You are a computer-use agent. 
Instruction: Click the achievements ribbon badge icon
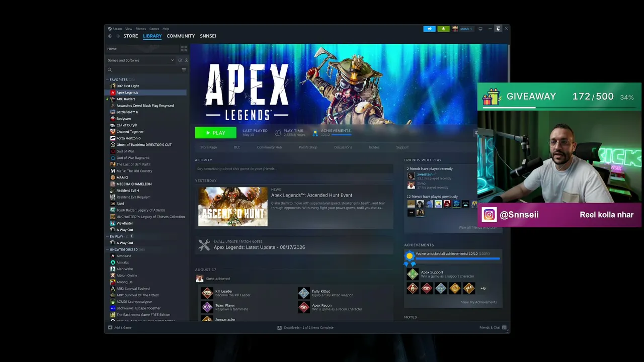pyautogui.click(x=410, y=258)
